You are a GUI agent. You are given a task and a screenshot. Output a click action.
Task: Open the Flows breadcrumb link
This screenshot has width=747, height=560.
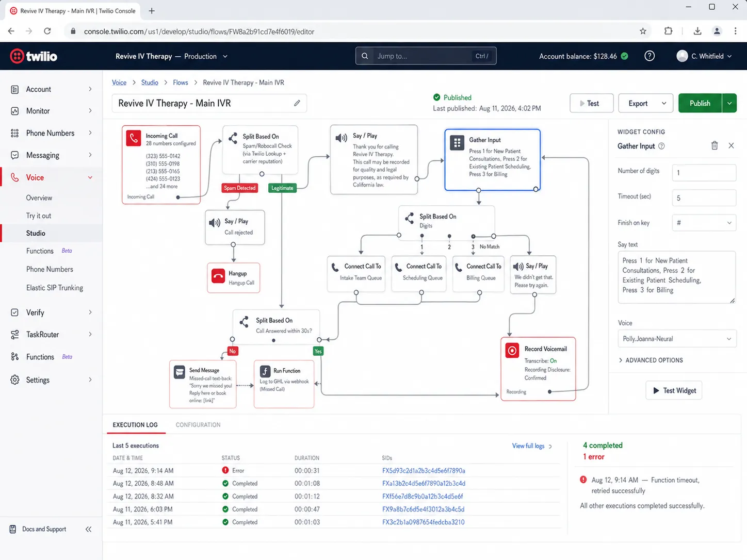(181, 83)
